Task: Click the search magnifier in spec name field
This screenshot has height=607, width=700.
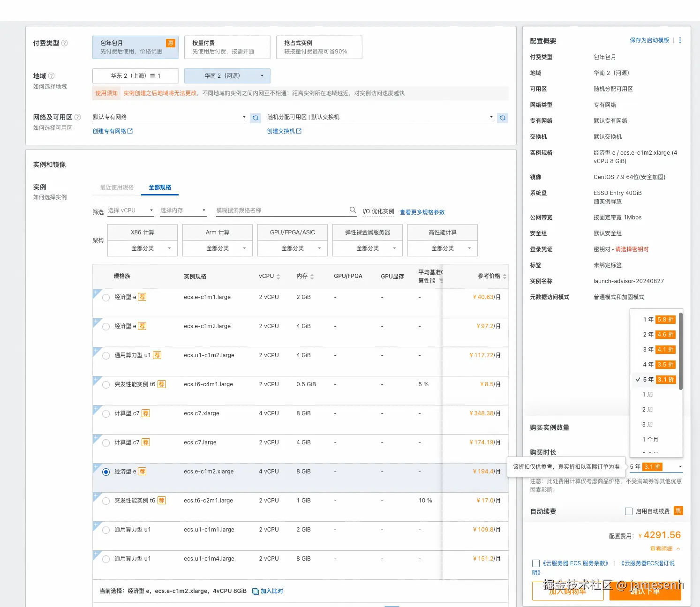Action: 353,210
